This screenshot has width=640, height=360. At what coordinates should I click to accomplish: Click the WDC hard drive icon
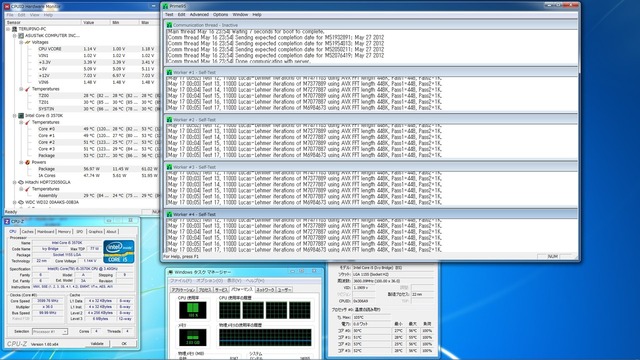click(x=21, y=202)
